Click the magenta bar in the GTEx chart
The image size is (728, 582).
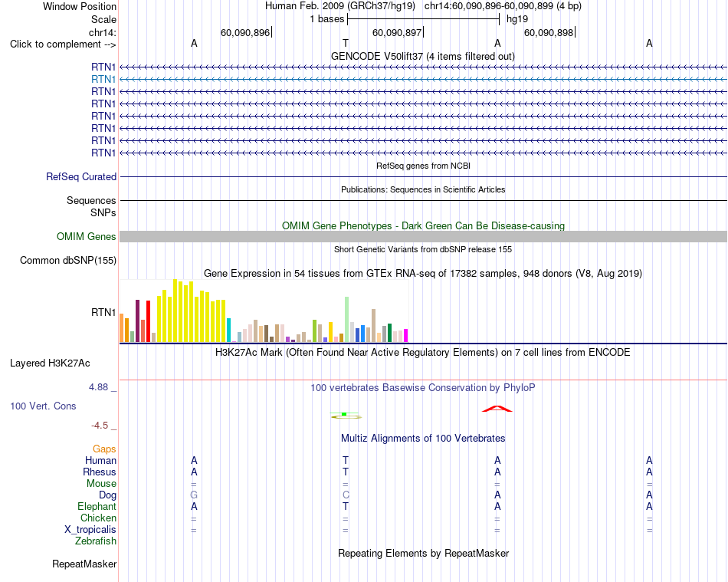(406, 335)
